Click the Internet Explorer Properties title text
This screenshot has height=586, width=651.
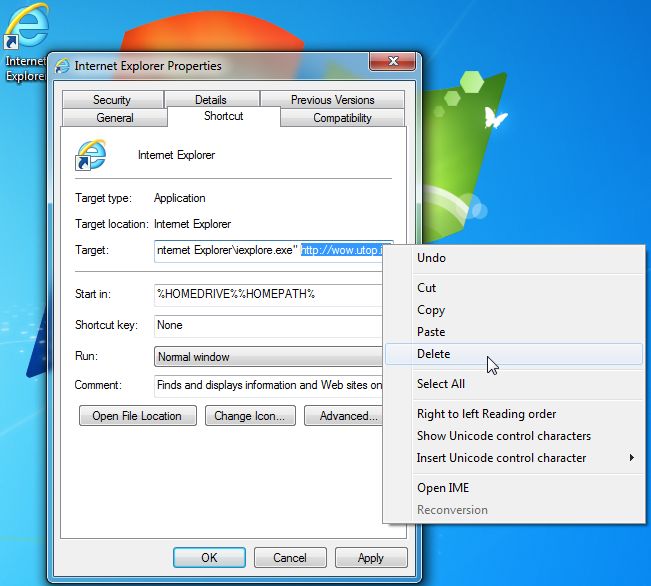pyautogui.click(x=148, y=66)
